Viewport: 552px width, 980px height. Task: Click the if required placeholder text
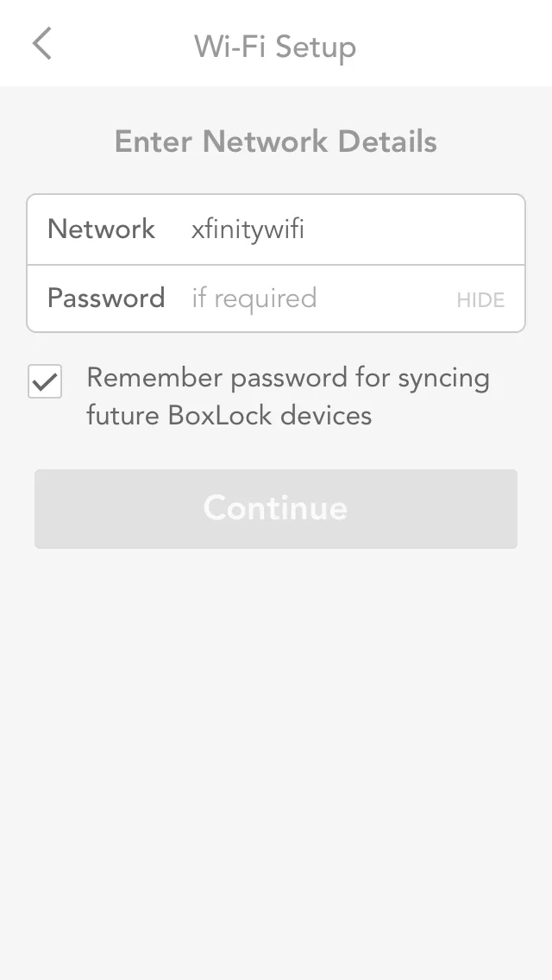point(254,298)
